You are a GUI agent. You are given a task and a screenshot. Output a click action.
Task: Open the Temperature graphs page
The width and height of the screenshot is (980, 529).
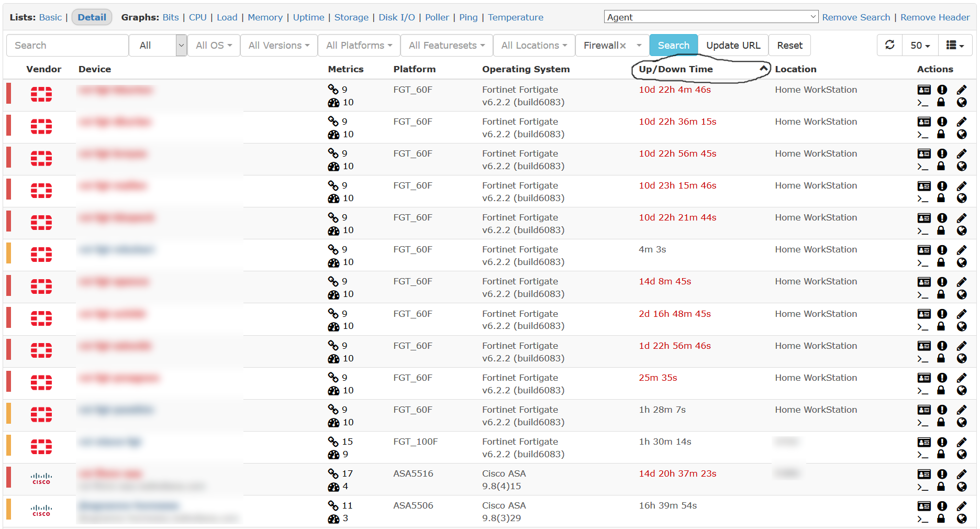[x=515, y=17]
